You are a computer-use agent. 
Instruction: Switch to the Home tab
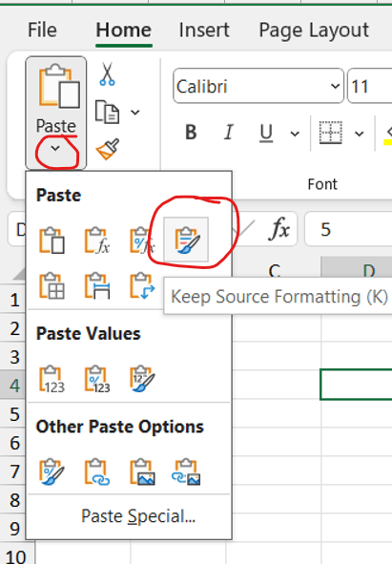click(123, 30)
